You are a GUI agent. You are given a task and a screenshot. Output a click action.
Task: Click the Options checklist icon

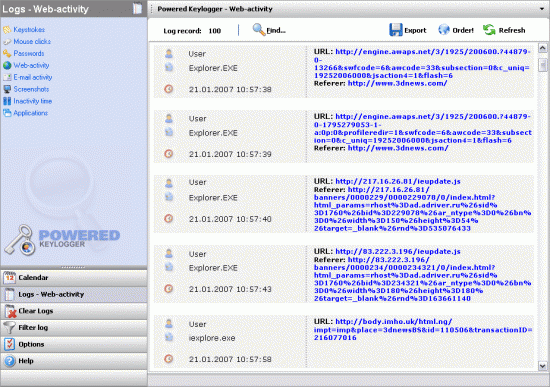click(x=9, y=345)
